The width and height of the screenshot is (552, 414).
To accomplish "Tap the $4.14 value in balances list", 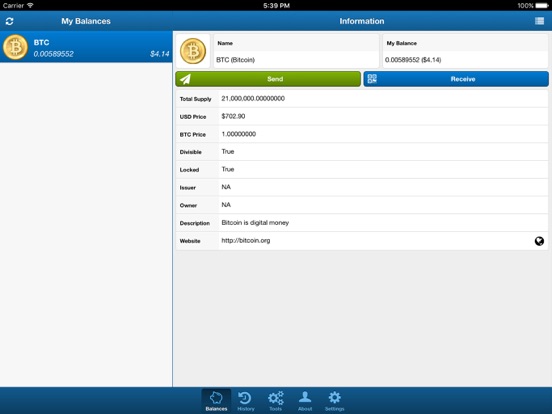I will [159, 54].
